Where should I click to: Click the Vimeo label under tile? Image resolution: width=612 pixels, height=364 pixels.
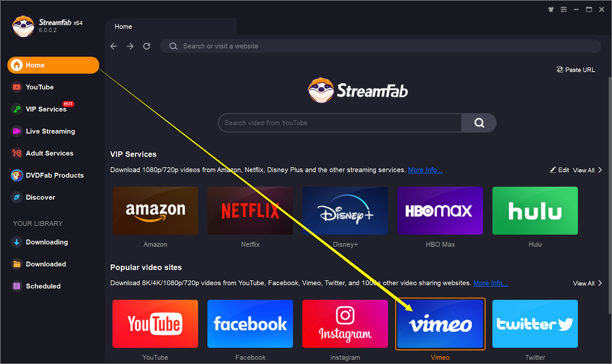click(440, 357)
